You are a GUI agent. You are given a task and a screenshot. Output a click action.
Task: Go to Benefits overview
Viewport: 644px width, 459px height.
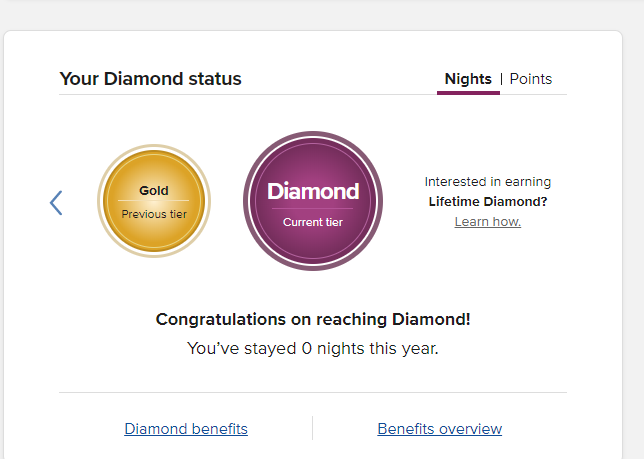pos(439,429)
